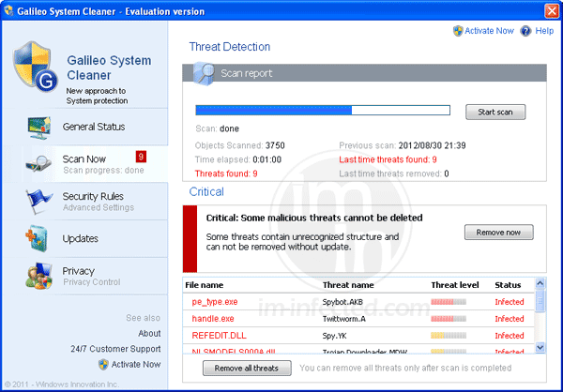Image resolution: width=563 pixels, height=392 pixels.
Task: Click the File name column header
Action: click(x=205, y=285)
